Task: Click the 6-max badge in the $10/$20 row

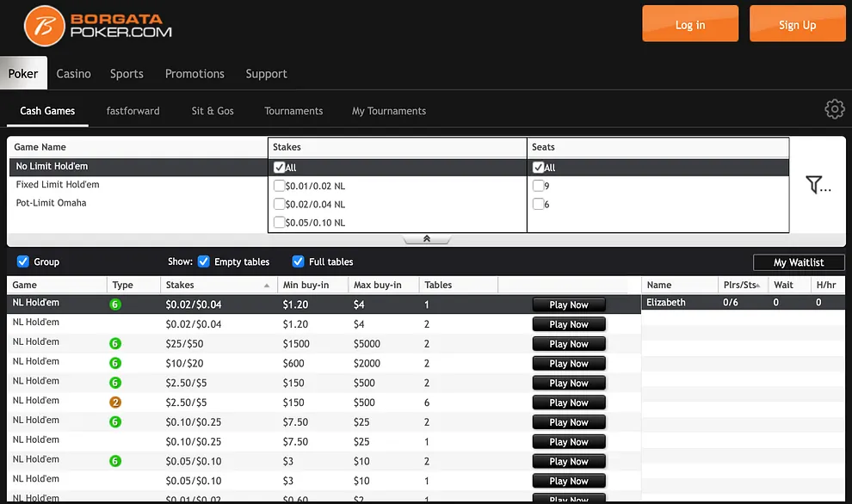Action: pos(115,363)
